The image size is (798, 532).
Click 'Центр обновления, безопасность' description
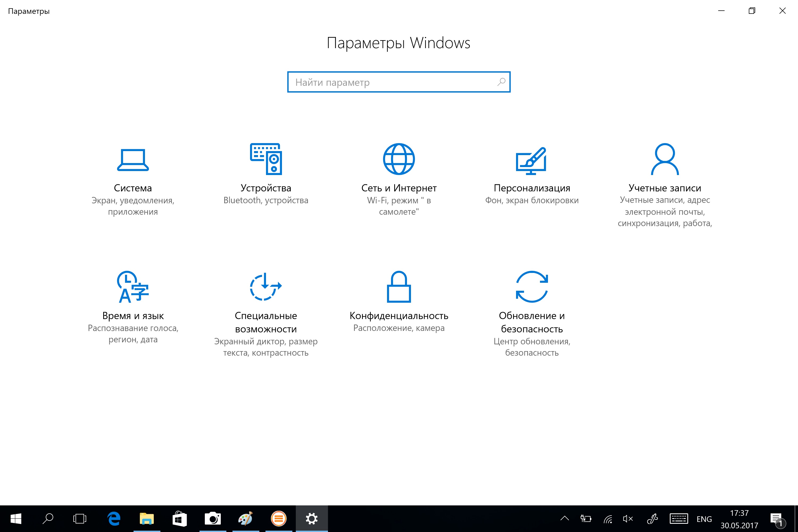click(x=532, y=347)
